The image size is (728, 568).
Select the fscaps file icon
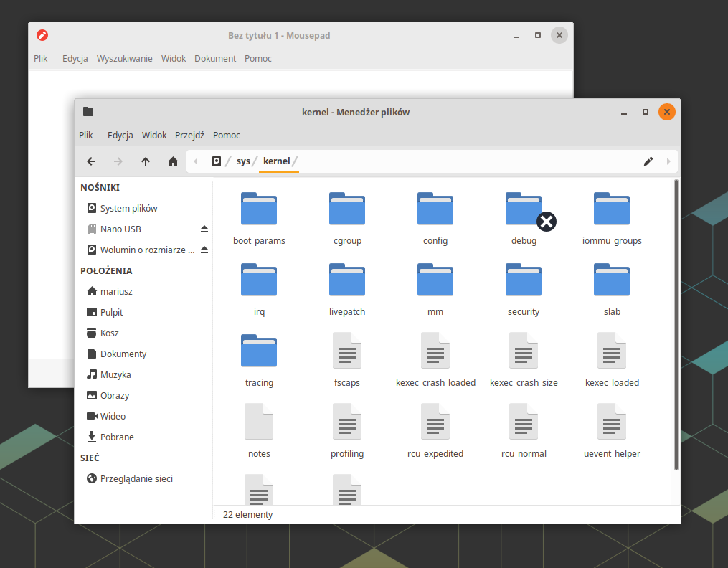coord(347,351)
